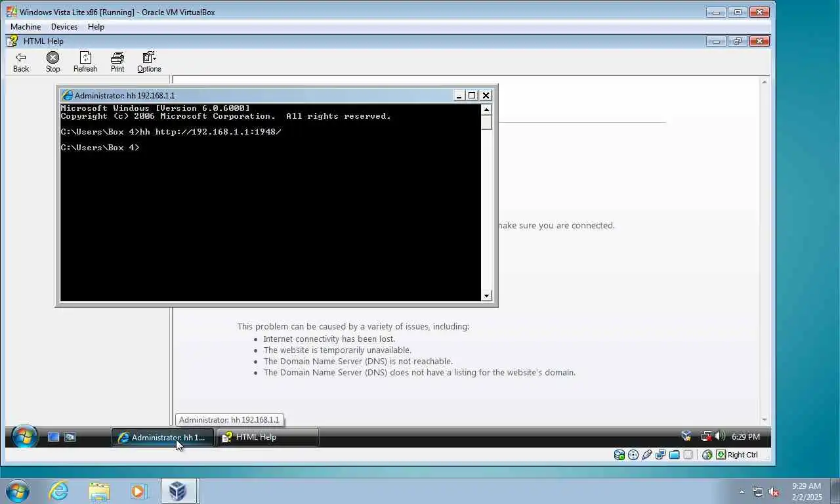Click the VirtualBox mouse integration indicator

click(707, 455)
